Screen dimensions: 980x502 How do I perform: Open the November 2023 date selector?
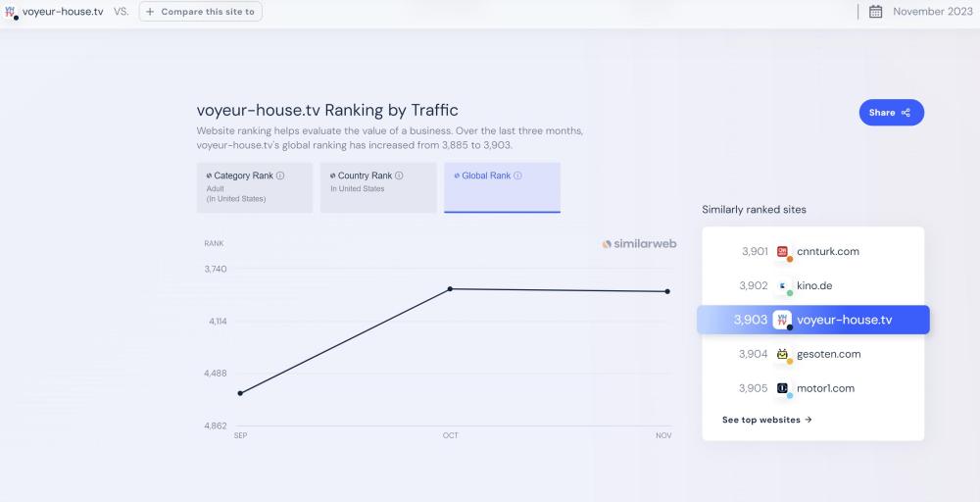(932, 12)
